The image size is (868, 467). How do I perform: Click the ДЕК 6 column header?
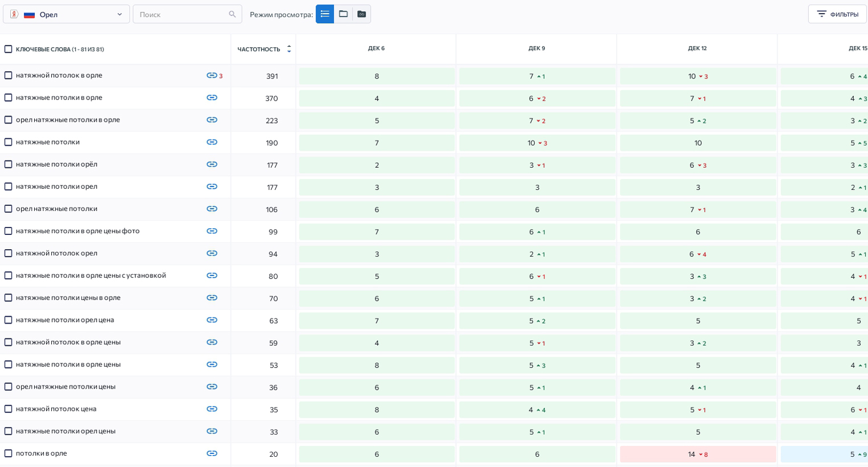click(376, 48)
